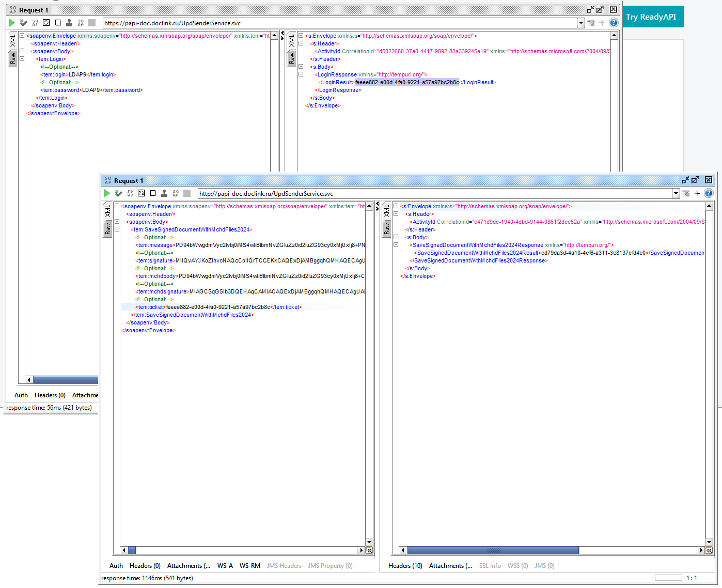Open the endpoint dropdown for https://papi-doc.doclink.ru URL
This screenshot has width=722, height=588.
point(580,23)
